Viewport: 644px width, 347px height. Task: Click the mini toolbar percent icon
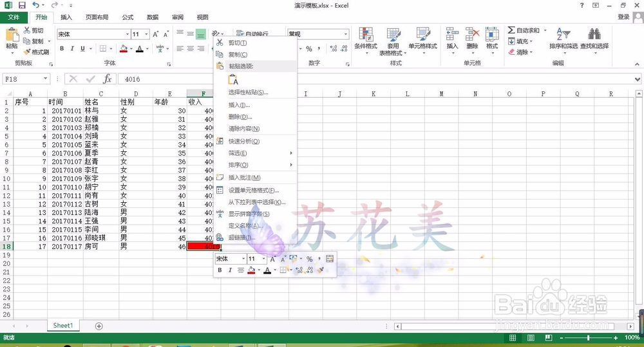tap(309, 259)
